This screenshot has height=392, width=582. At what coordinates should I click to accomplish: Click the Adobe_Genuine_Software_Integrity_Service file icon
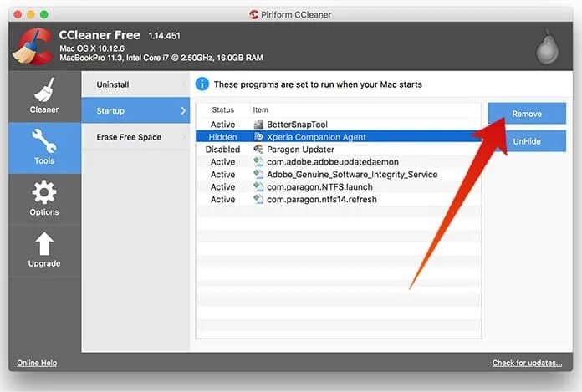click(x=258, y=174)
